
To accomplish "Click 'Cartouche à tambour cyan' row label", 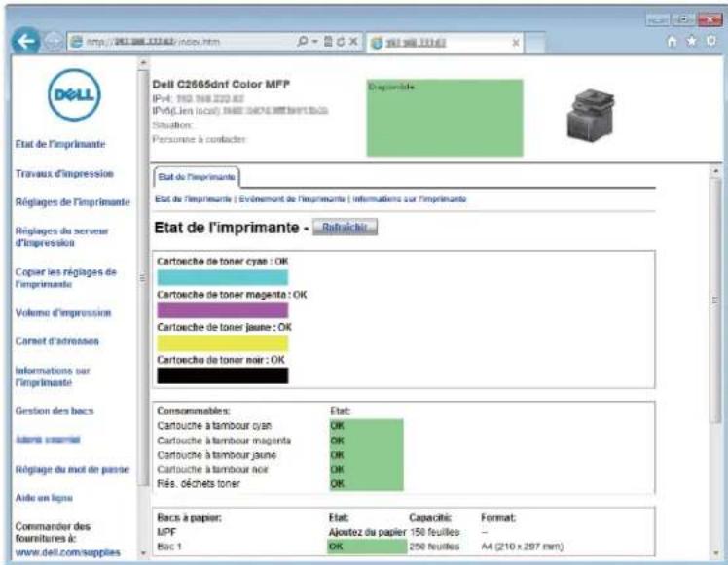I will point(214,425).
